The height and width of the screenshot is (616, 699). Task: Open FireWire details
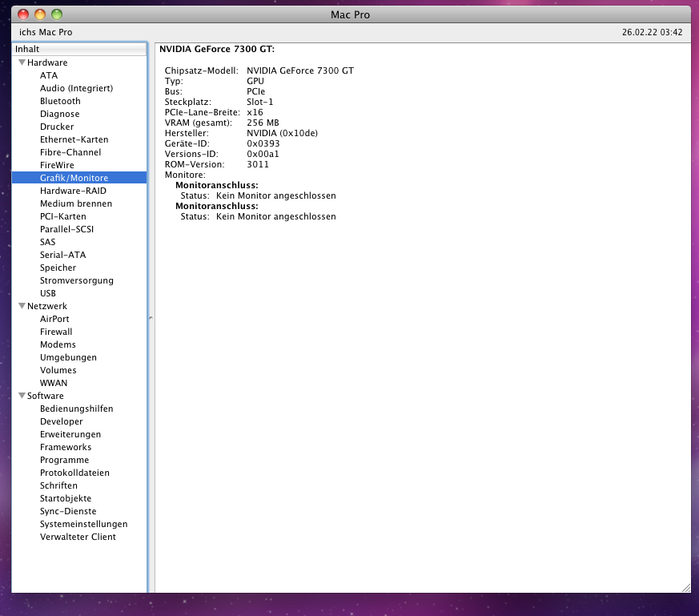click(x=57, y=165)
